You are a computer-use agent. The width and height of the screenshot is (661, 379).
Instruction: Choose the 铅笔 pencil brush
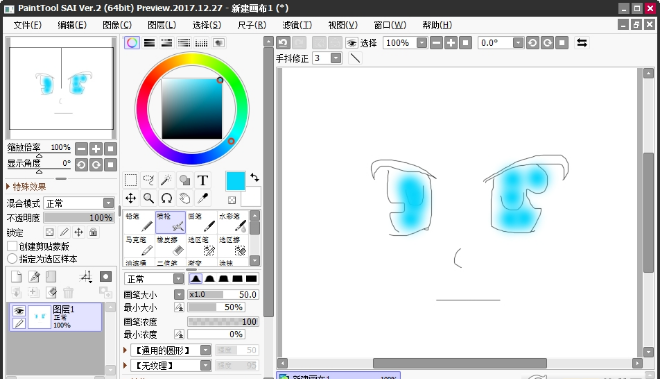[139, 222]
